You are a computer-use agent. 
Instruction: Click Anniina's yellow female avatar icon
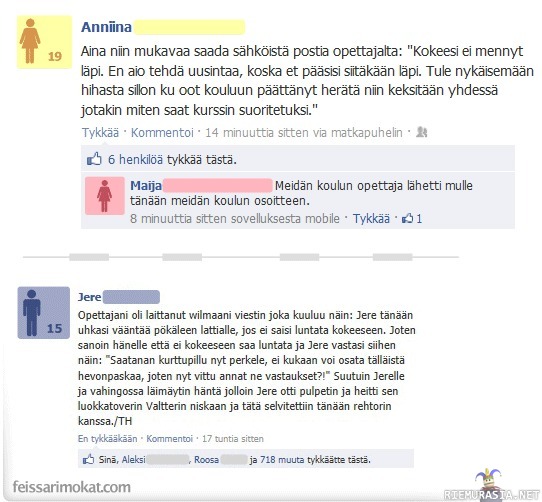coord(44,42)
